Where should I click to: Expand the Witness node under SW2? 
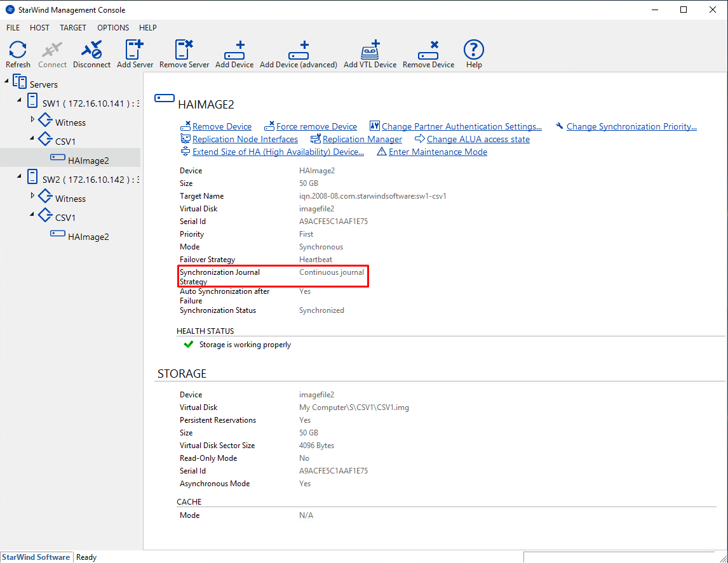pos(32,195)
